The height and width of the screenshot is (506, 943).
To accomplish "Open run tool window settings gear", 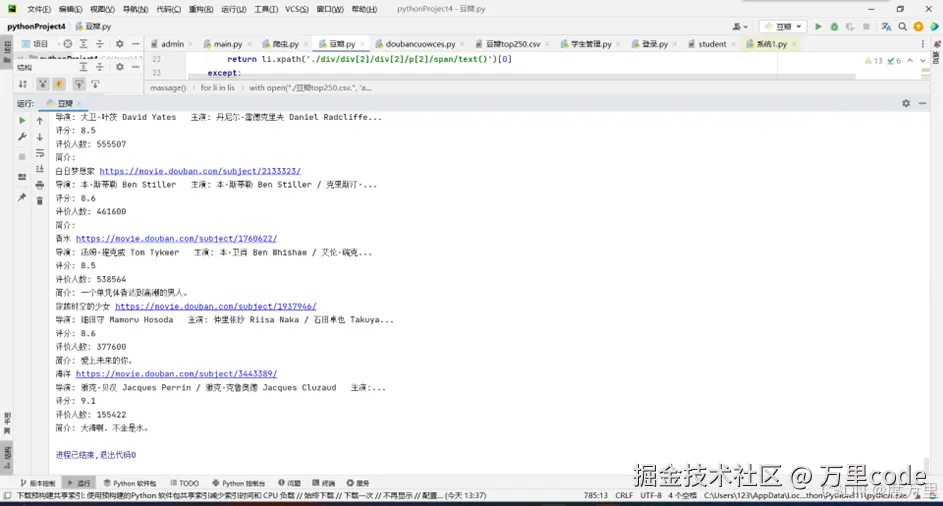I will click(906, 103).
